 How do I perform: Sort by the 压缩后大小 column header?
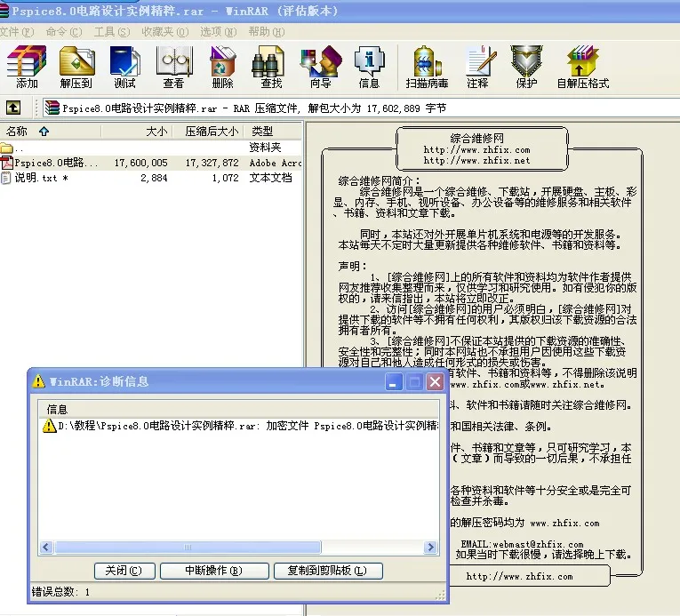(208, 131)
